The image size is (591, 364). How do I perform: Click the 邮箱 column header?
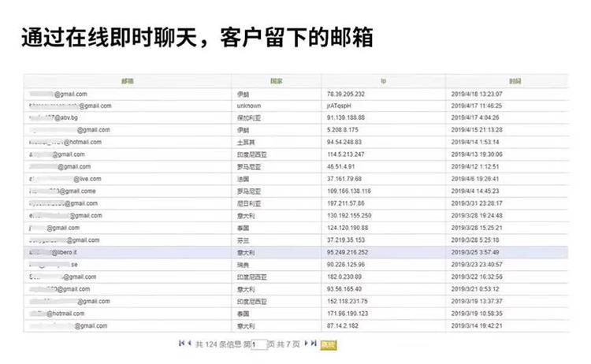point(127,81)
